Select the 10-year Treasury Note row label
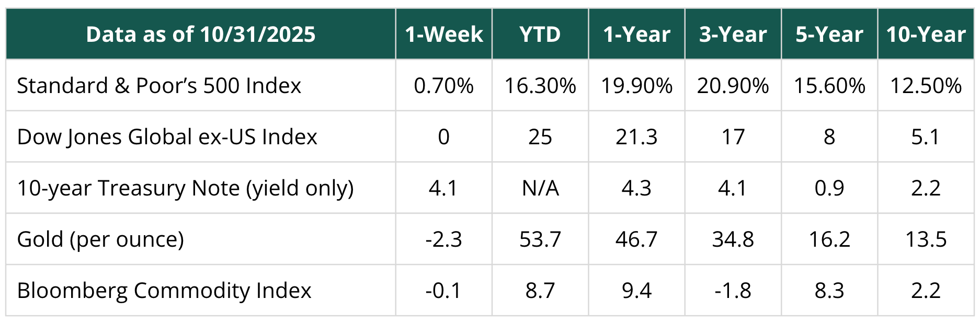The width and height of the screenshot is (980, 322). pyautogui.click(x=185, y=188)
